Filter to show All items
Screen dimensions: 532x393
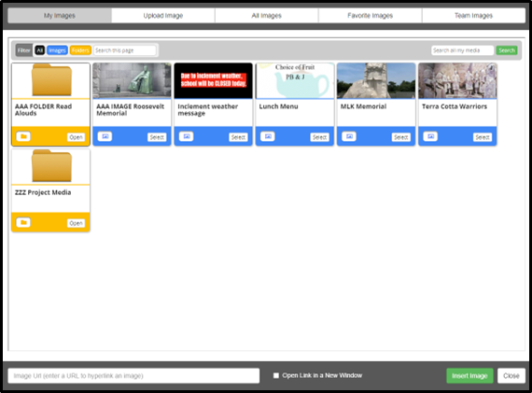tap(40, 50)
